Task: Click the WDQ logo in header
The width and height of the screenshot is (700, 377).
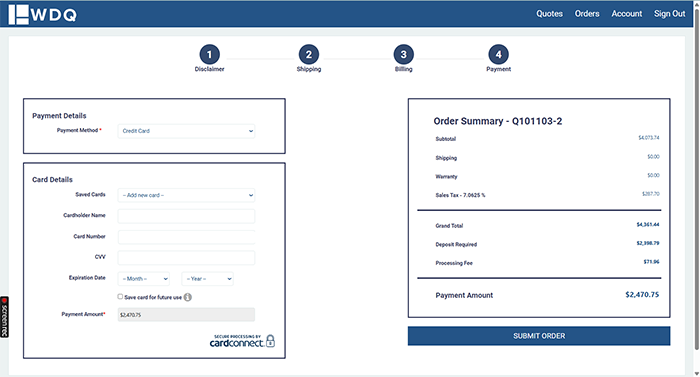Action: [42, 15]
